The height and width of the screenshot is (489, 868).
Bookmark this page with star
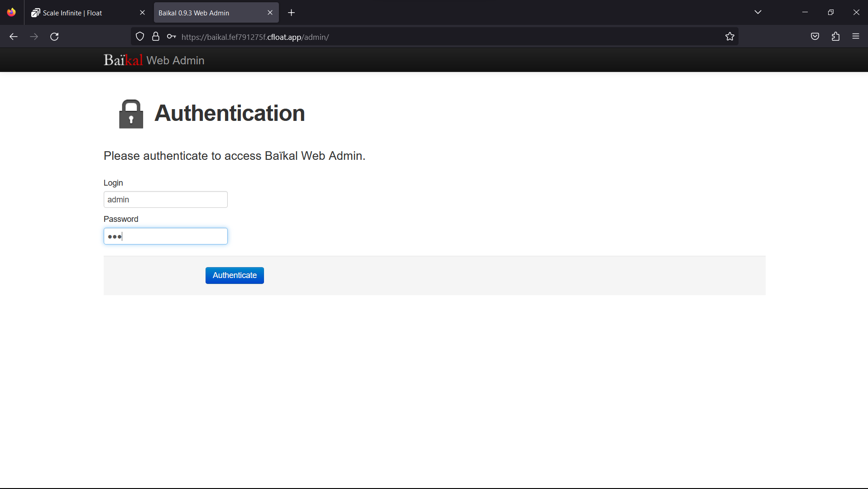pyautogui.click(x=729, y=37)
